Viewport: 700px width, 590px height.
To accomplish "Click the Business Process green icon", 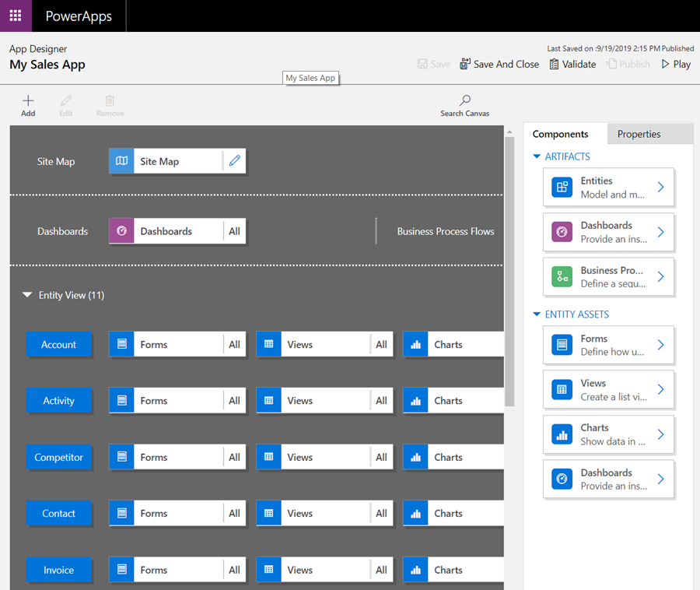I will tap(562, 276).
